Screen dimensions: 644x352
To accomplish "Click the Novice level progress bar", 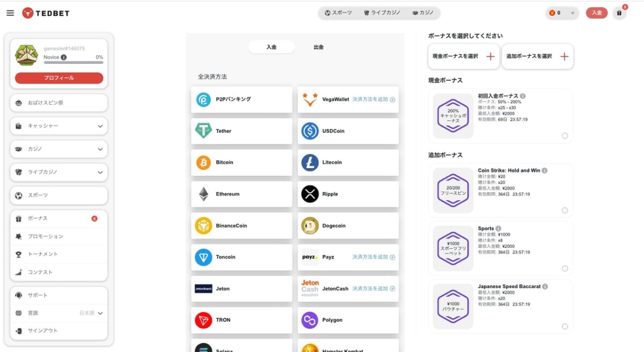I will (74, 63).
